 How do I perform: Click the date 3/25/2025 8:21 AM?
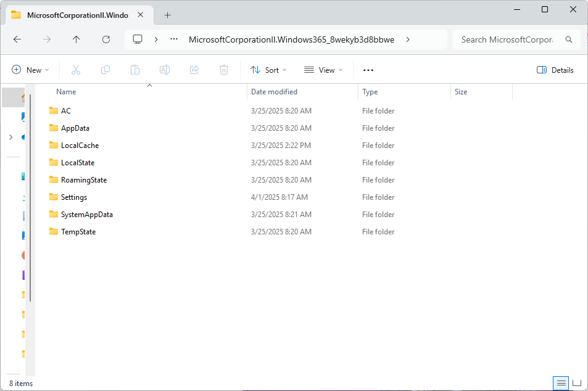(281, 215)
